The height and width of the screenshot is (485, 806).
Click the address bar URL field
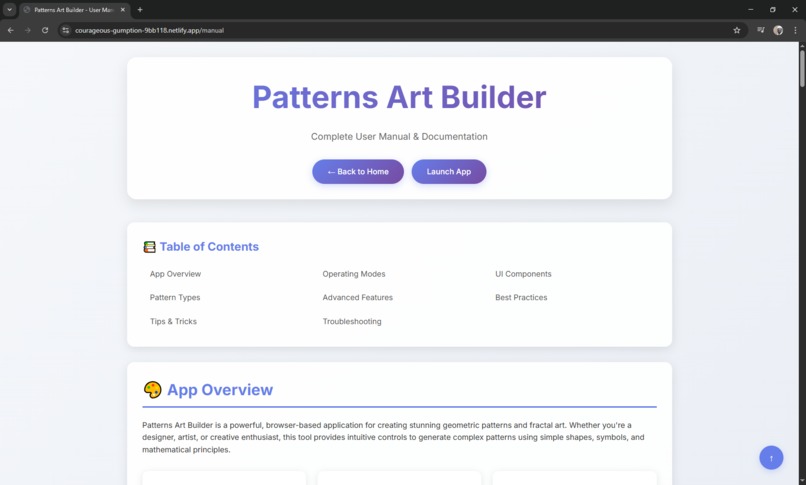coord(401,30)
